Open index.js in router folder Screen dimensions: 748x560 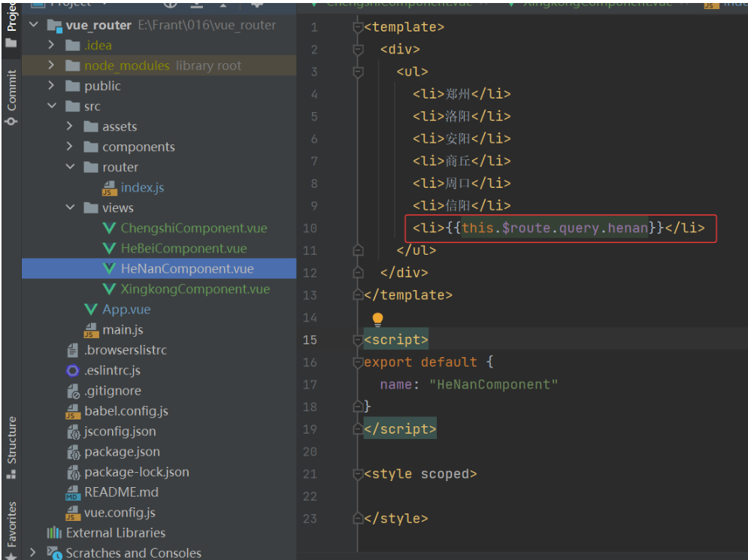[x=142, y=187]
